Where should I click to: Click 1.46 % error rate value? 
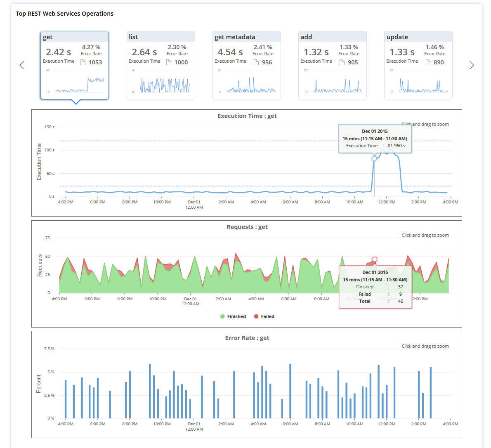pos(434,47)
